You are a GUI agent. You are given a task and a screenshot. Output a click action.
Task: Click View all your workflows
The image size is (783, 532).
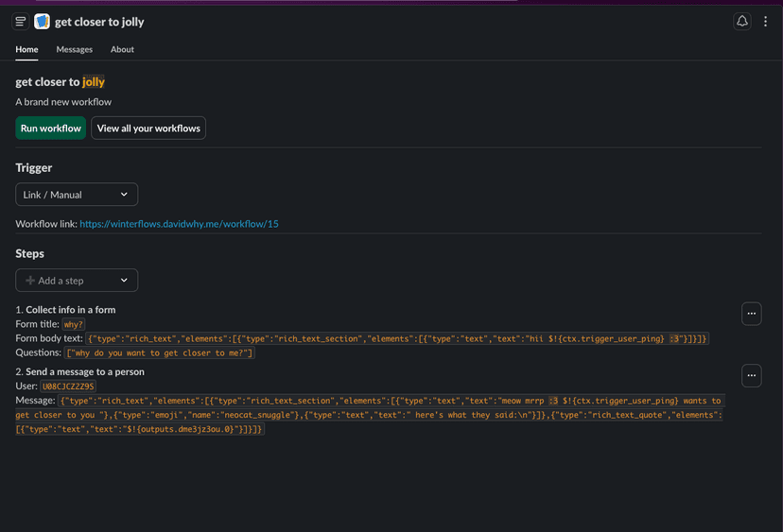[148, 129]
